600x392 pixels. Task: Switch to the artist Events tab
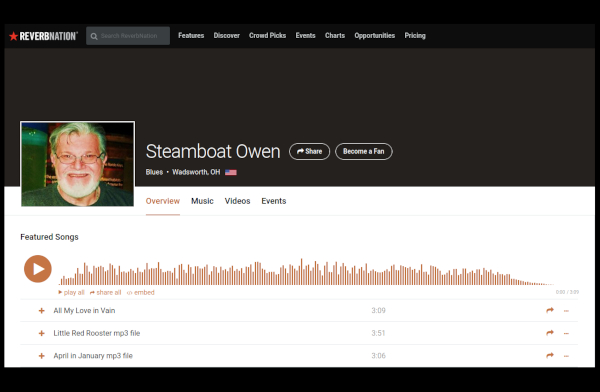point(274,201)
